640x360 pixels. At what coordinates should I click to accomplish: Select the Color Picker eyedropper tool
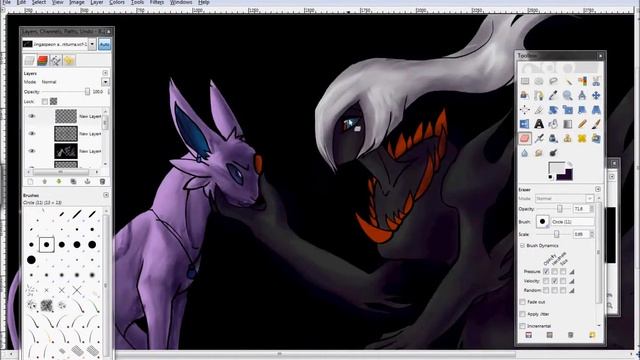point(553,96)
